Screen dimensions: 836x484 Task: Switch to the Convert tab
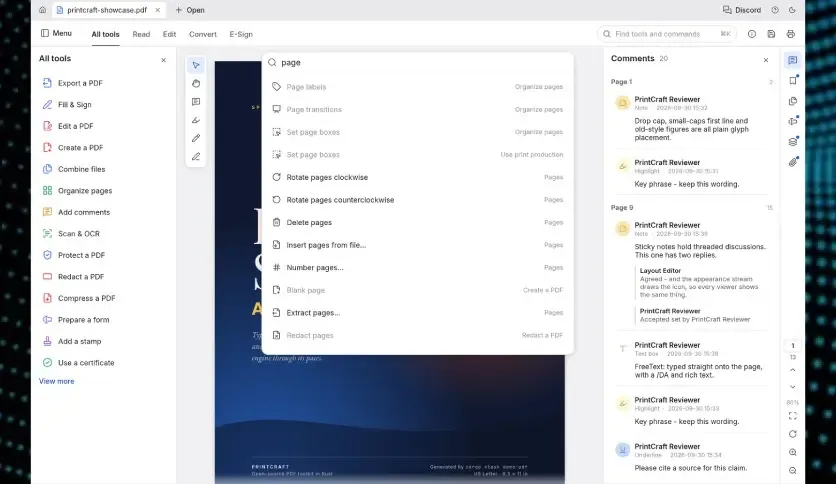(x=203, y=34)
